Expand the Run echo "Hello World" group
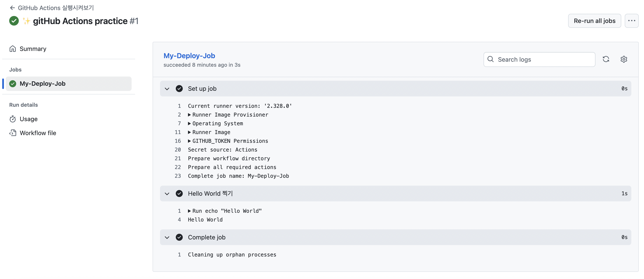The image size is (644, 279). click(x=189, y=211)
